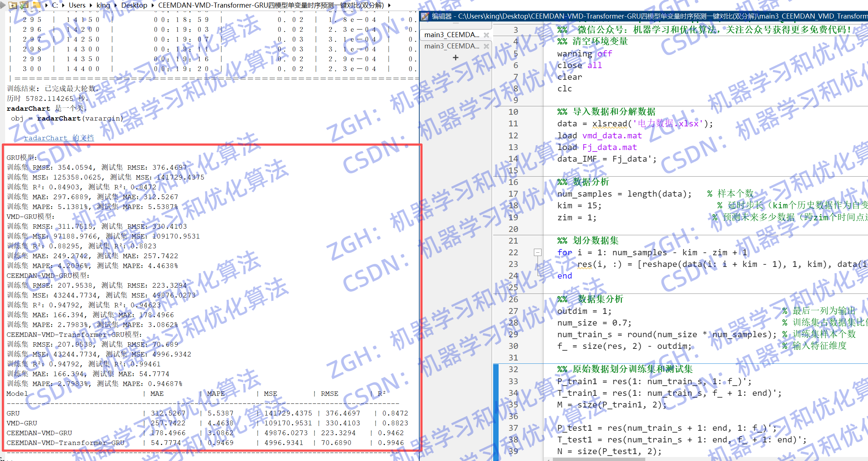Click back arrow at far left of address bar
The width and height of the screenshot is (868, 461).
pos(3,5)
